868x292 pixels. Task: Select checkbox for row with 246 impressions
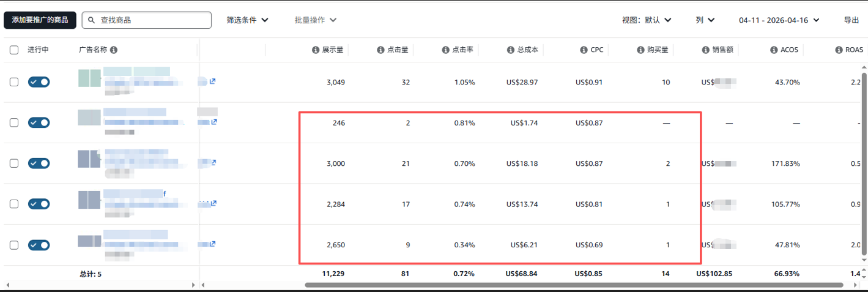(14, 122)
